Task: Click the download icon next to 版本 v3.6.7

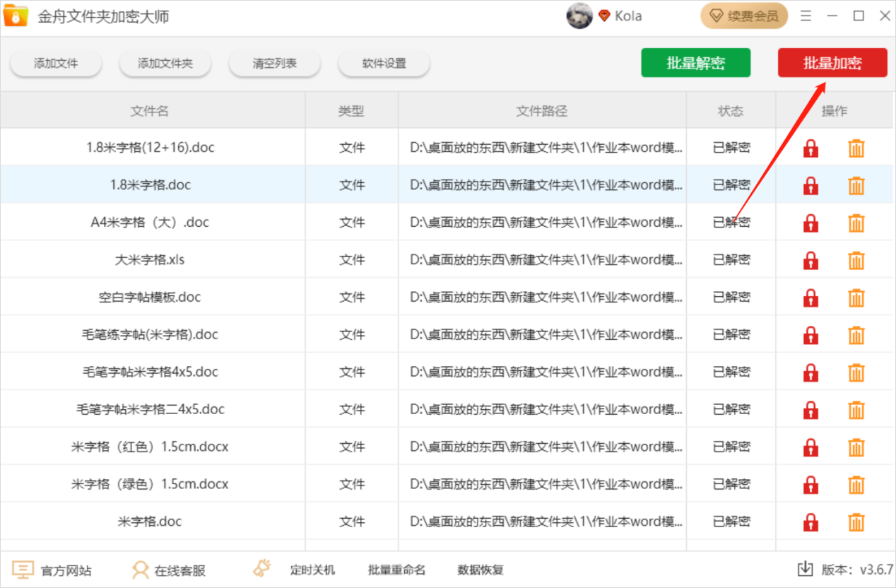Action: (806, 569)
